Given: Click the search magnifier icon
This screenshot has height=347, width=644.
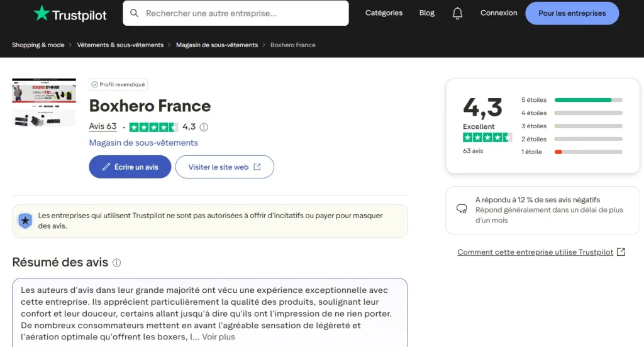Looking at the screenshot, I should pos(135,13).
